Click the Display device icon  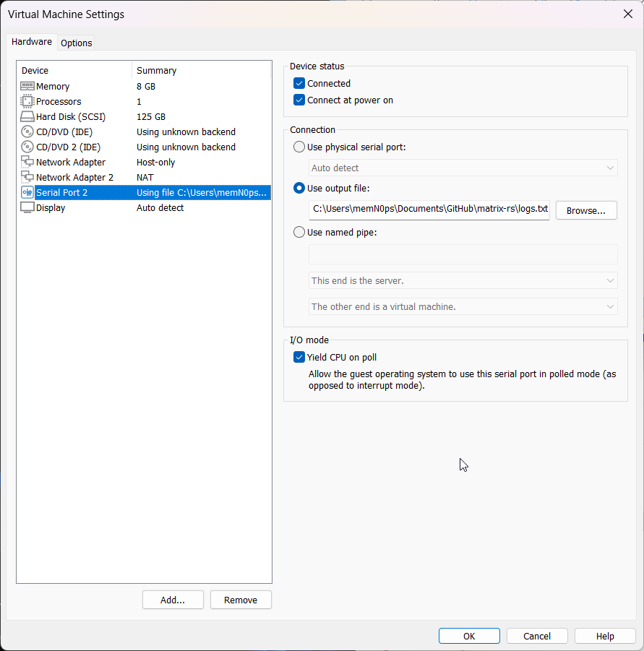26,207
